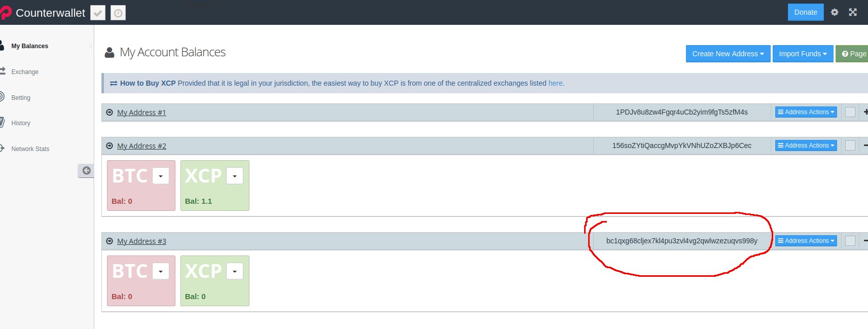Screen dimensions: 868x329
Task: Click My Address #2 label
Action: [x=141, y=146]
